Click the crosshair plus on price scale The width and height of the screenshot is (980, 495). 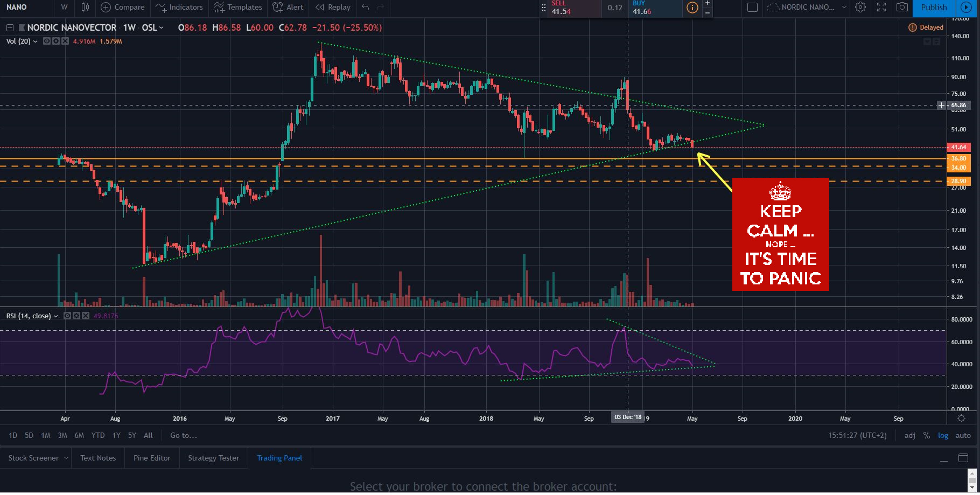pos(941,106)
